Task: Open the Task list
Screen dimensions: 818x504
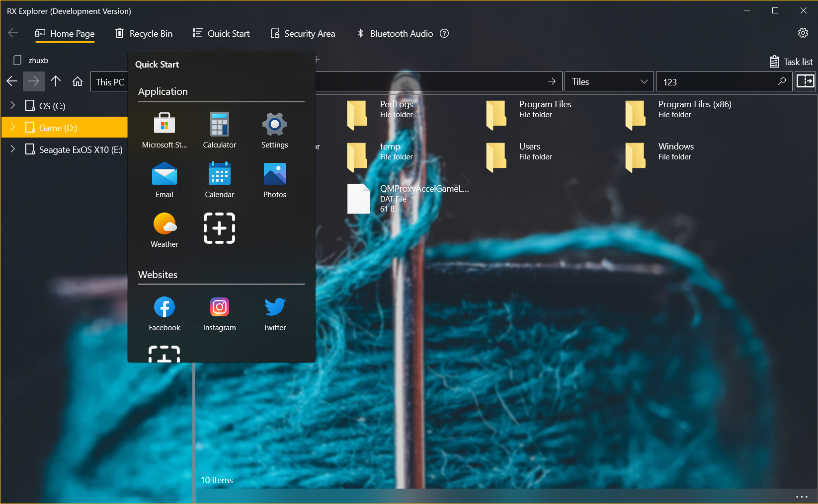Action: point(791,62)
